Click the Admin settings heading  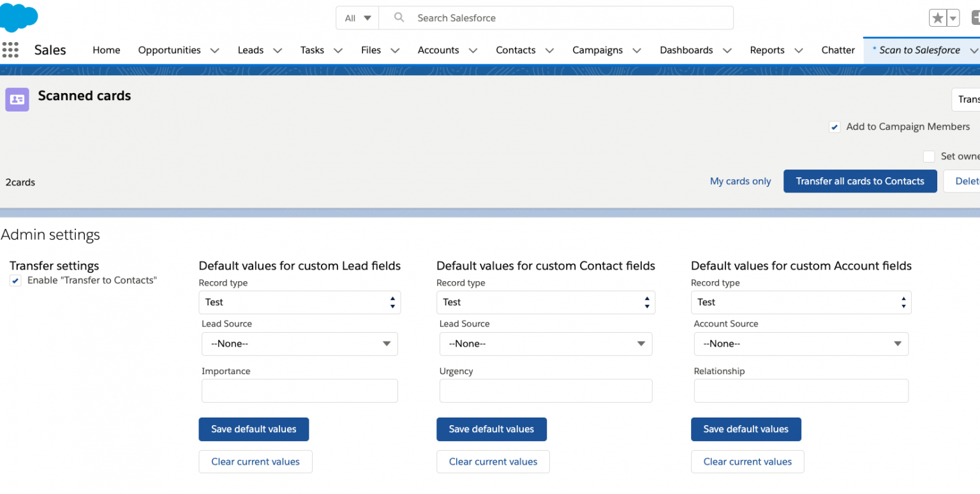50,235
